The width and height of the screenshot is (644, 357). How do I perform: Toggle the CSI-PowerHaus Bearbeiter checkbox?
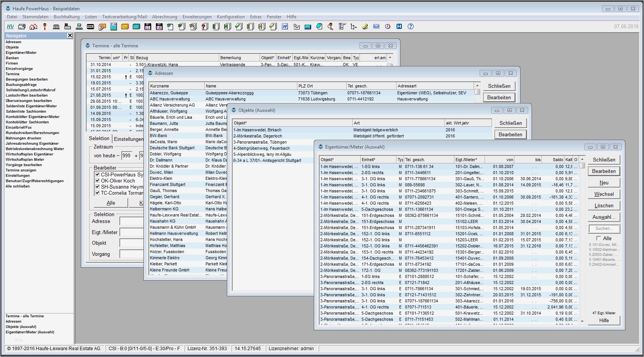[97, 174]
